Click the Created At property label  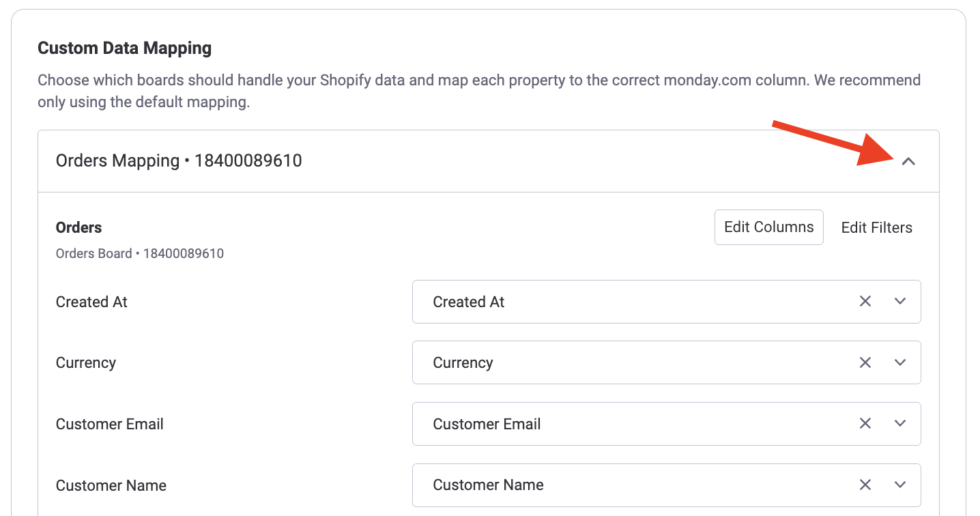pyautogui.click(x=91, y=302)
